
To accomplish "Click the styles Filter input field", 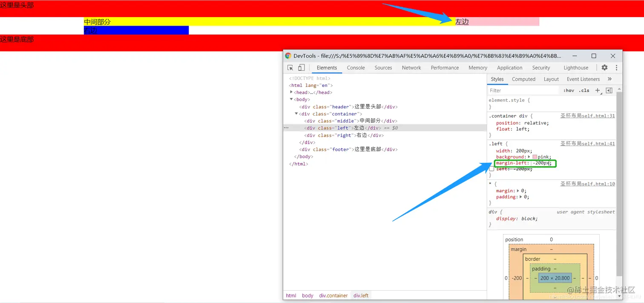I will [x=523, y=90].
